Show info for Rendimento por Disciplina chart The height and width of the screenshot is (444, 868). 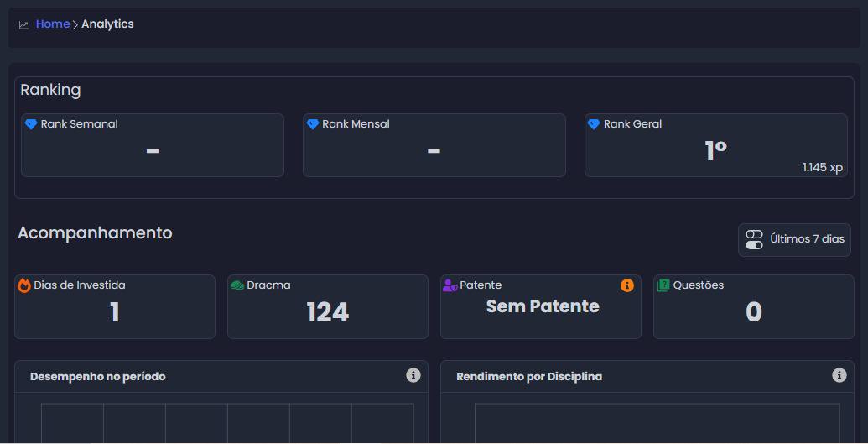[839, 375]
